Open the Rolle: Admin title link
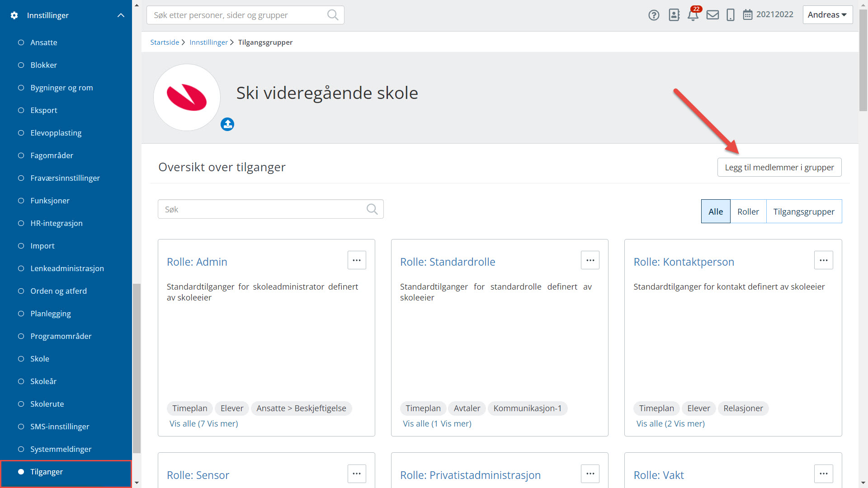This screenshot has width=868, height=488. pyautogui.click(x=197, y=262)
